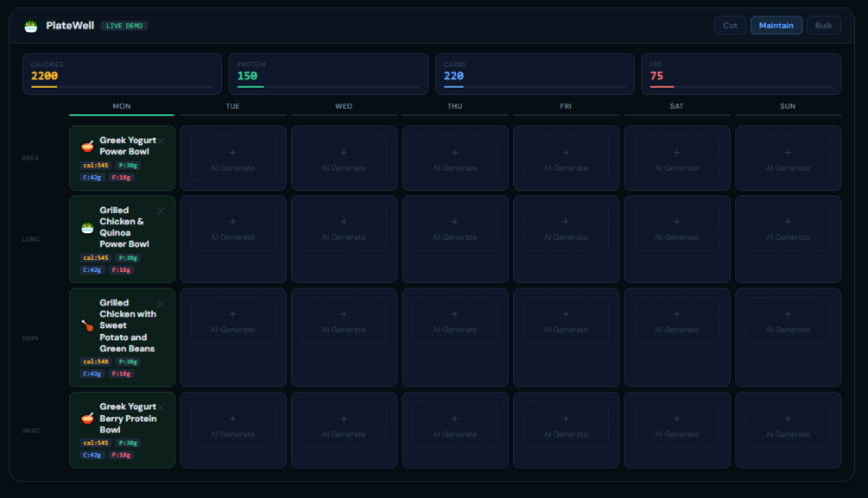AI Generate breakfast for Saturday

click(677, 158)
